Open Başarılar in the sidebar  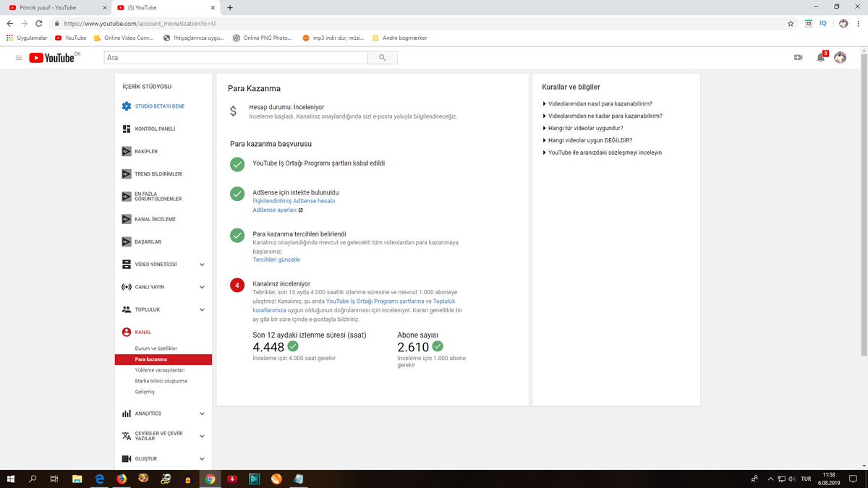point(148,241)
